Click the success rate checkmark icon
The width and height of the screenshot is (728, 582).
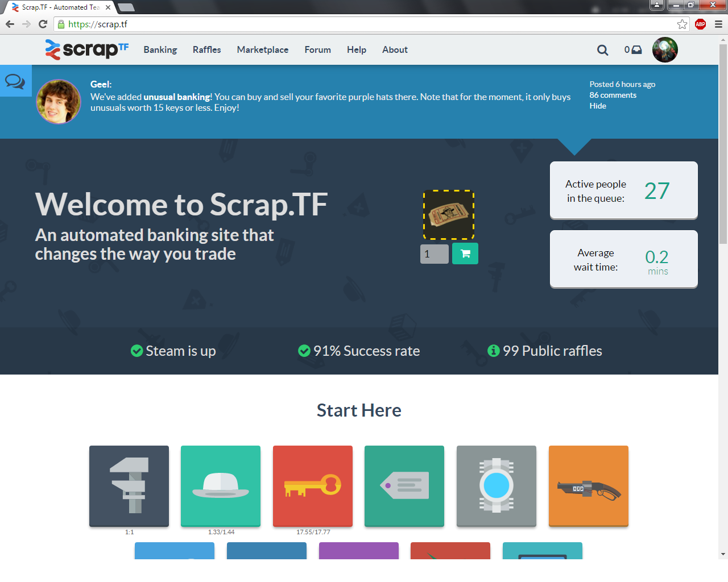click(x=304, y=351)
